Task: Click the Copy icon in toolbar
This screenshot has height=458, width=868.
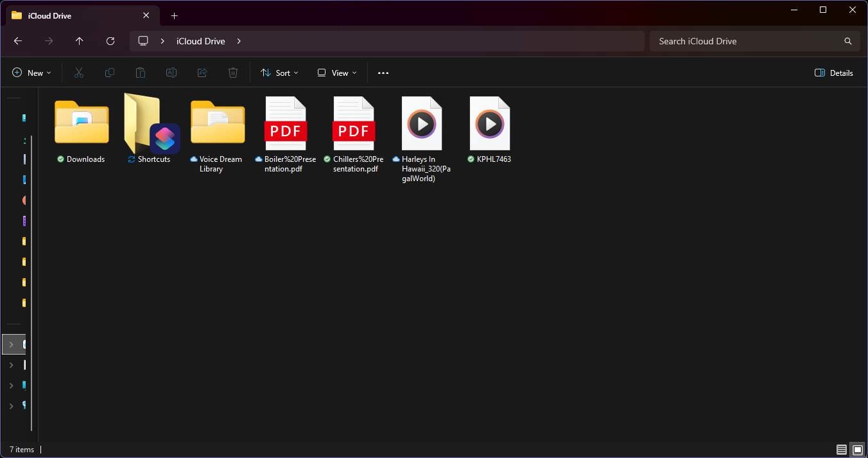Action: pos(110,73)
